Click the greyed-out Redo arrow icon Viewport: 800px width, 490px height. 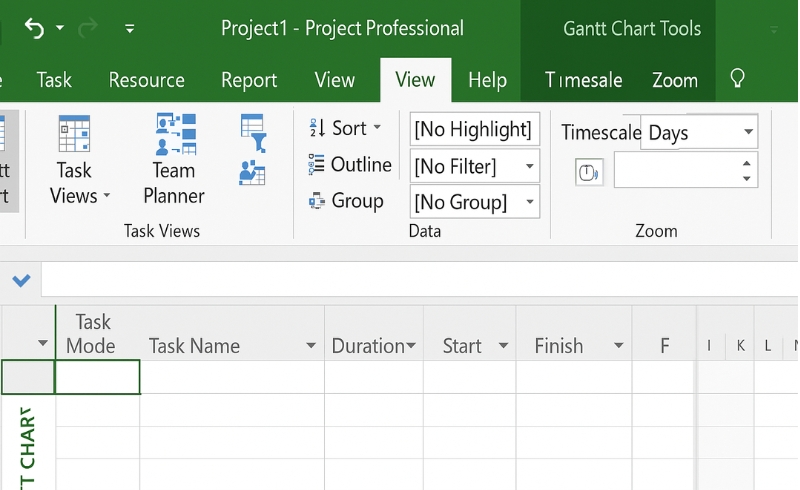(88, 28)
